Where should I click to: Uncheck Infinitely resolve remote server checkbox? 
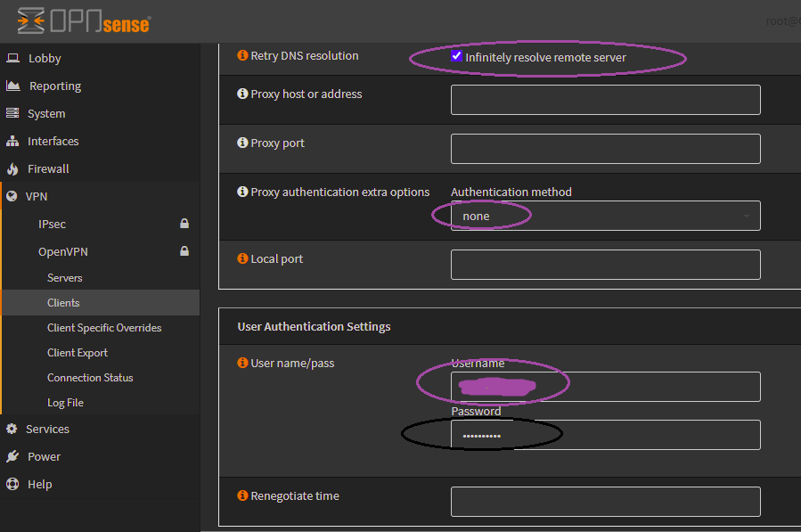tap(457, 56)
